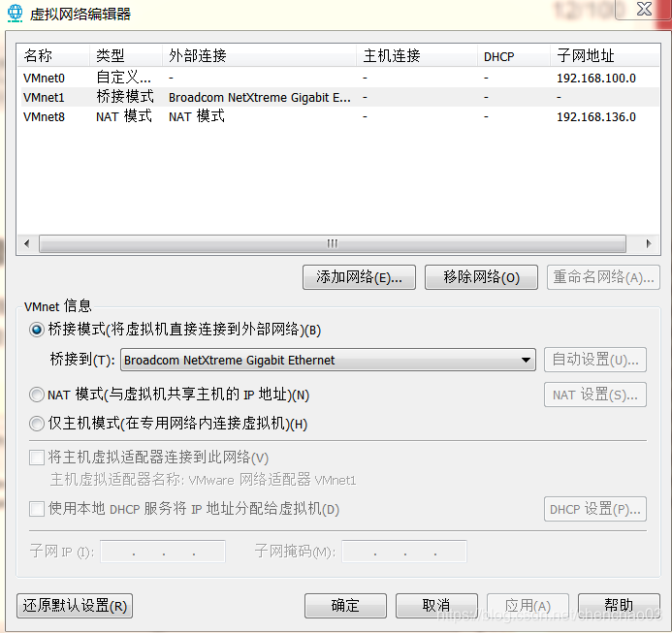Click Broadcom NetXtreme Gigabit E... cell

pyautogui.click(x=260, y=97)
